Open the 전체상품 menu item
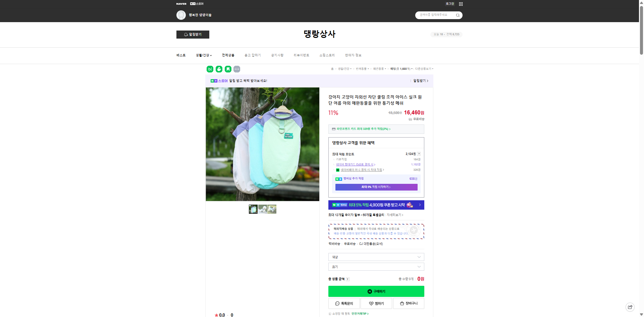This screenshot has height=317, width=644. tap(228, 55)
